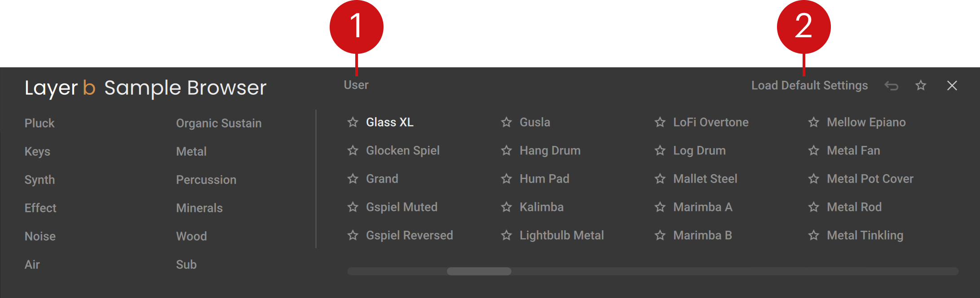The width and height of the screenshot is (980, 298).
Task: Open the Metal category
Action: [x=190, y=151]
